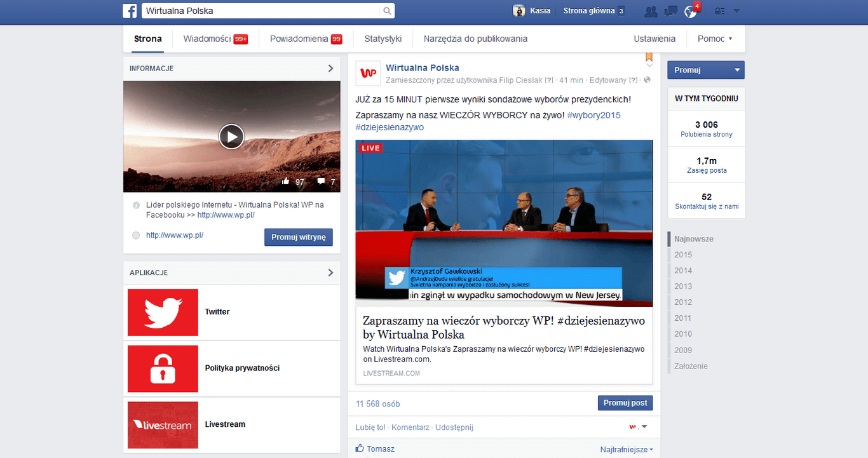Open privacy shortcuts lock icon
The image size is (868, 458).
coord(719,11)
